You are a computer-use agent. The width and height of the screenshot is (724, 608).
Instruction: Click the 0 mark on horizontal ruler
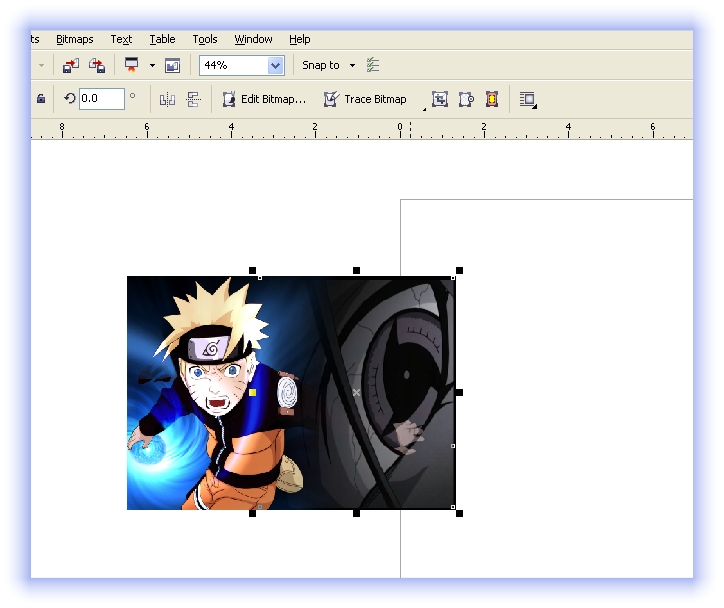click(x=400, y=127)
